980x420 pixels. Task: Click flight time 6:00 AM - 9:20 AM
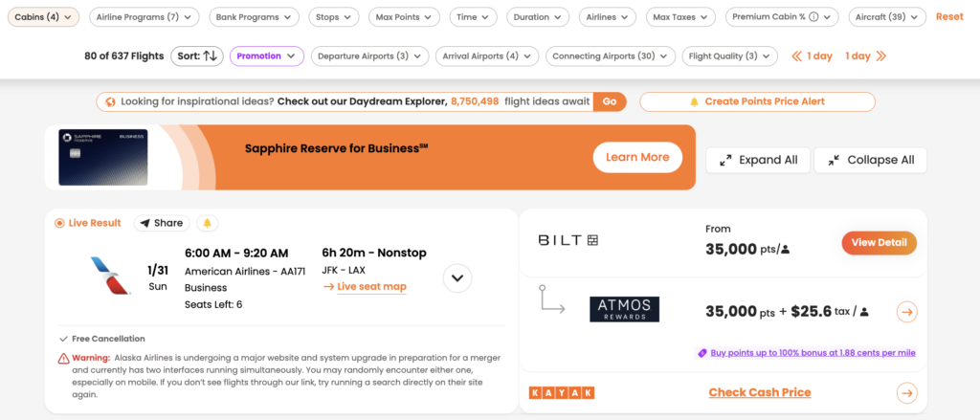tap(236, 254)
